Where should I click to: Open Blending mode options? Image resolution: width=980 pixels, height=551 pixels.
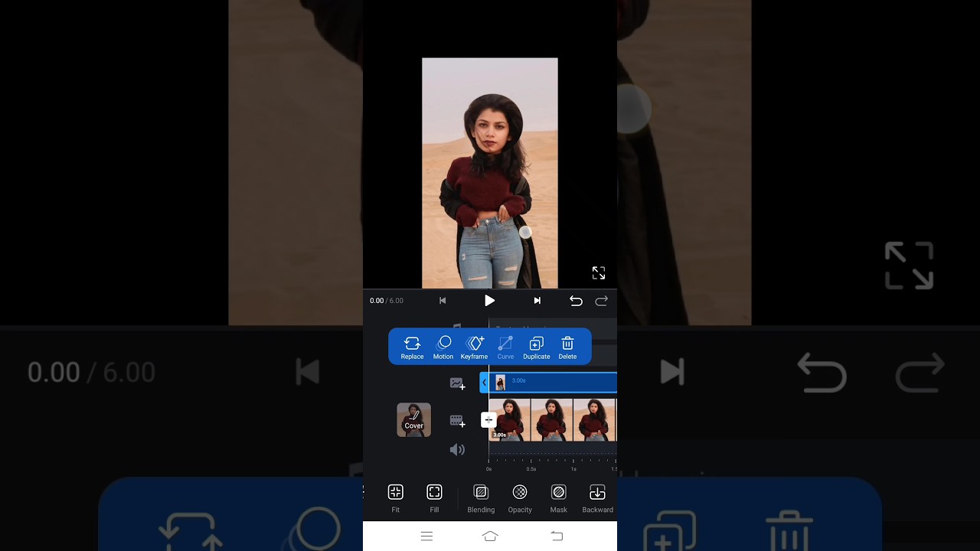[x=481, y=498]
